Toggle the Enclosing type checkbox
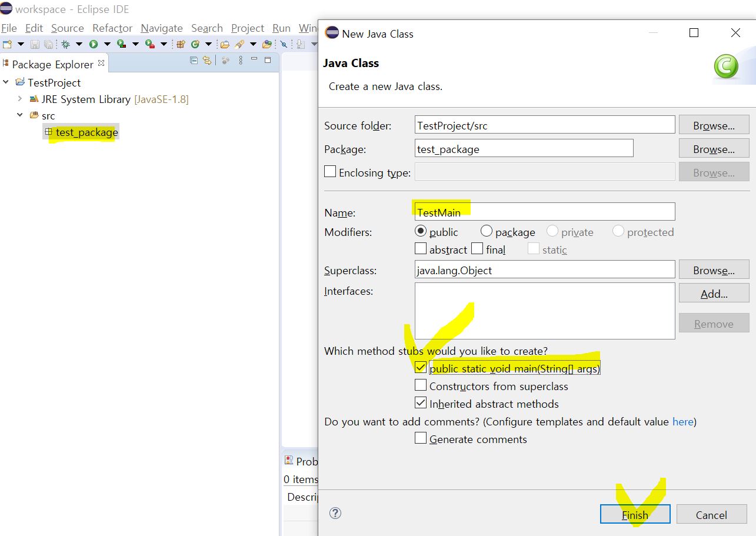This screenshot has height=536, width=756. tap(330, 172)
